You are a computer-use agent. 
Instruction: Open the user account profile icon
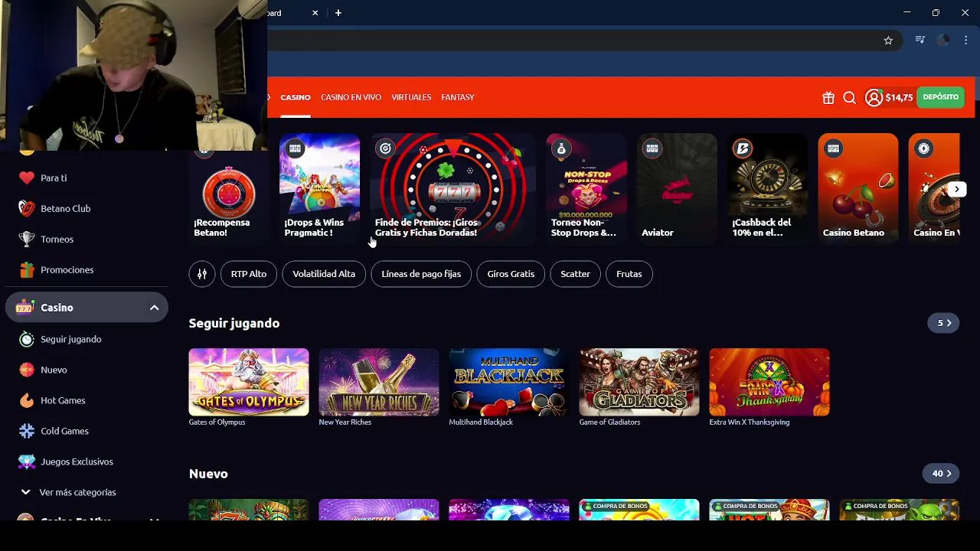(874, 98)
